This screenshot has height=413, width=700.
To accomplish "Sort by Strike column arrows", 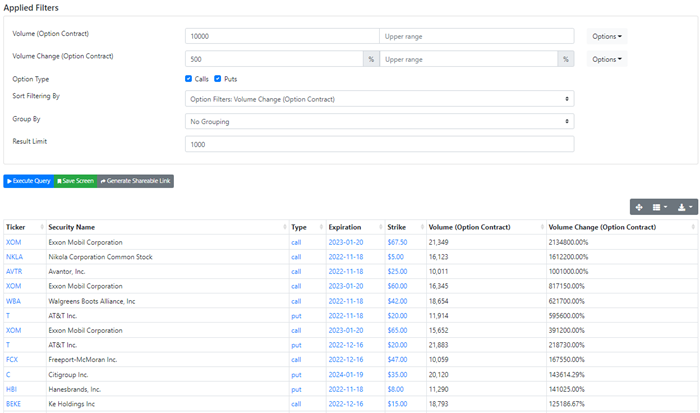I will (422, 227).
